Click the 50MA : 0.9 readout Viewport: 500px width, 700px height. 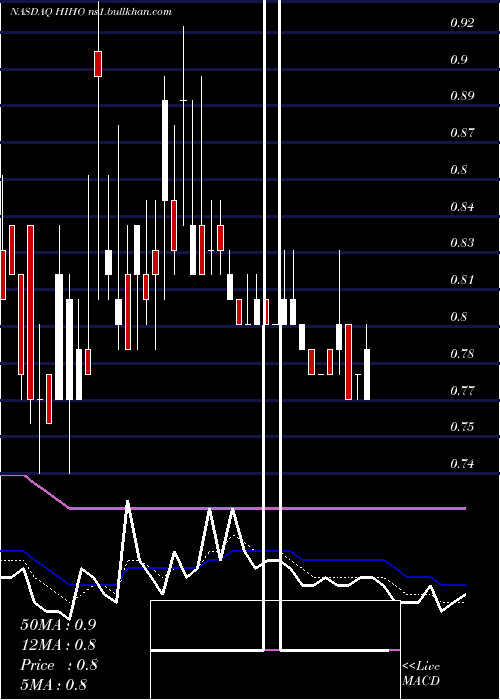58,625
